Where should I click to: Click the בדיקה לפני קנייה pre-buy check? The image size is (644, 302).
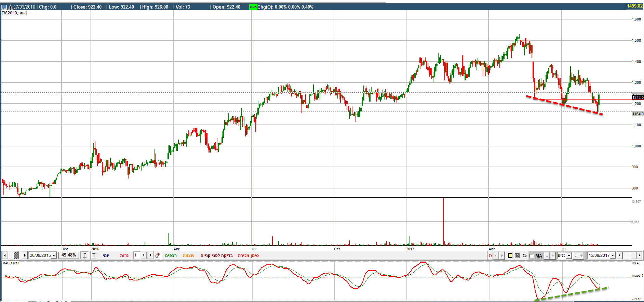click(216, 255)
